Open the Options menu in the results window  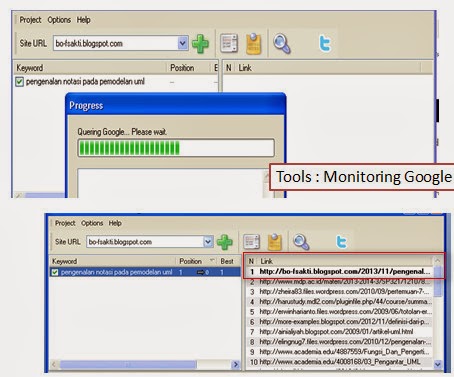(x=92, y=223)
